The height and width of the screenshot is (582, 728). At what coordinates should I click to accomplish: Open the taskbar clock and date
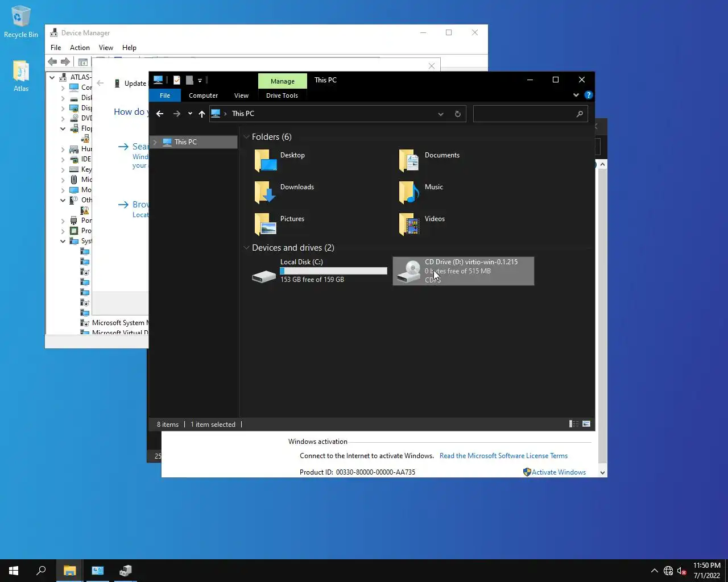click(x=707, y=571)
